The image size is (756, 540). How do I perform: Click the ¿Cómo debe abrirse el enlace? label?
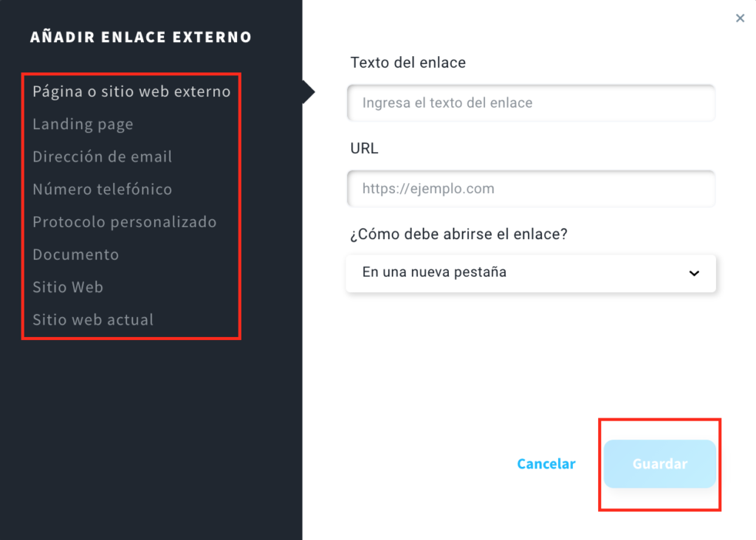click(x=458, y=234)
